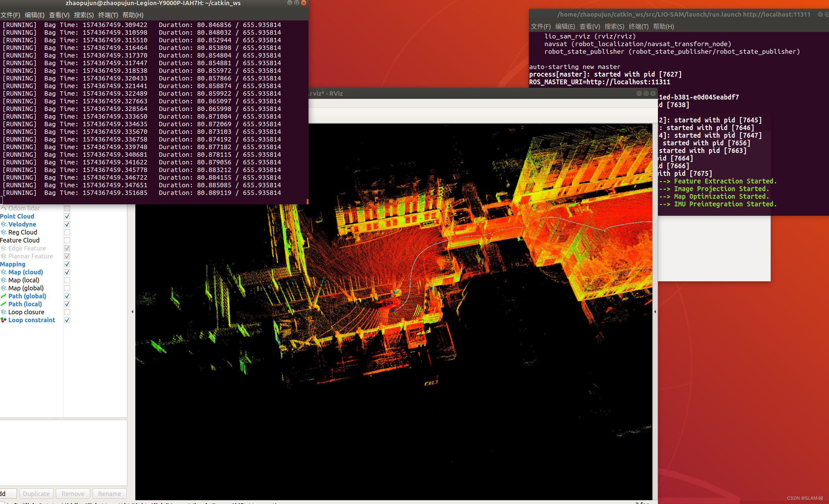This screenshot has width=829, height=504.
Task: Uncheck the Point Cloud group checkbox
Action: pyautogui.click(x=67, y=216)
